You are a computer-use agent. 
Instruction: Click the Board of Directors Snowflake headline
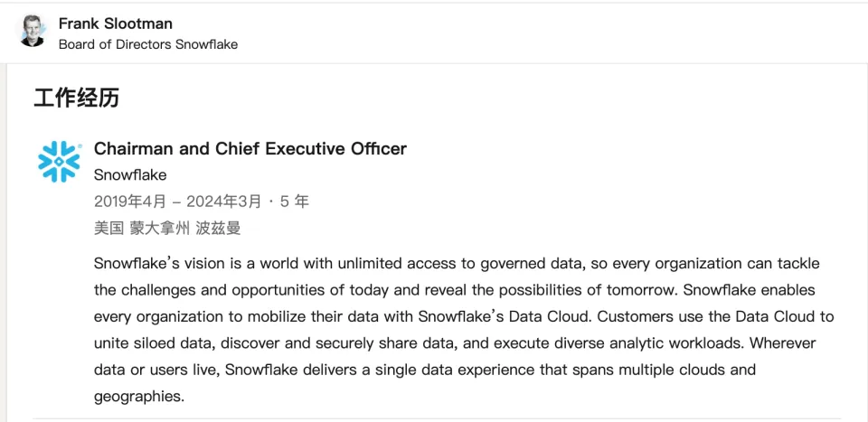point(148,44)
